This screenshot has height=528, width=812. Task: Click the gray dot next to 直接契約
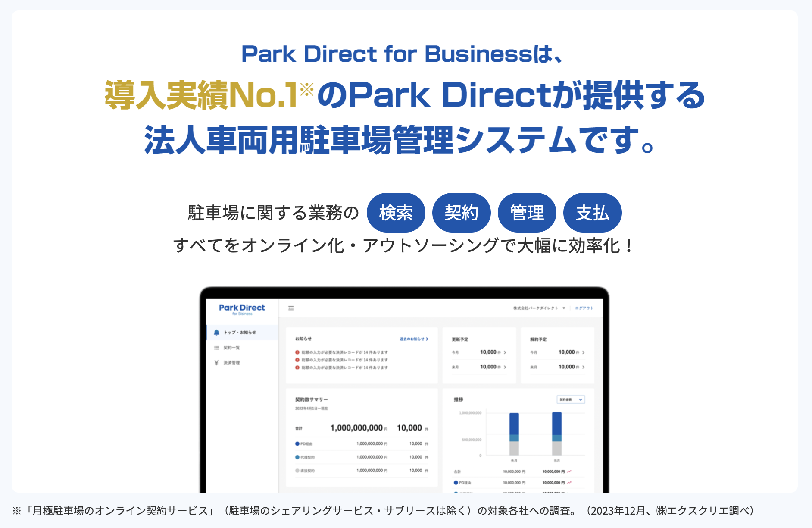pos(297,471)
